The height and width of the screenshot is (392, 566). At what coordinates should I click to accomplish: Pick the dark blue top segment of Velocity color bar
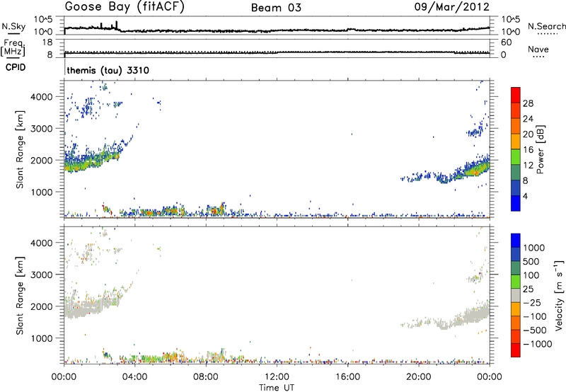516,241
